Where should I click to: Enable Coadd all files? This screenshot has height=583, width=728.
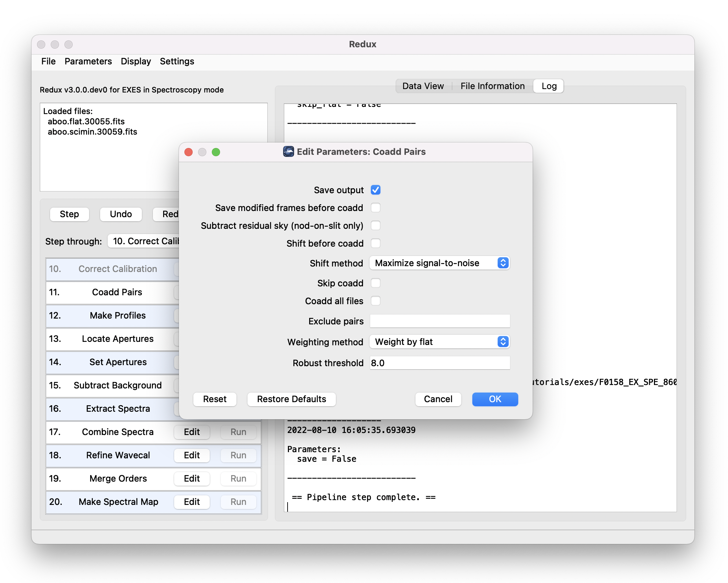pyautogui.click(x=376, y=301)
